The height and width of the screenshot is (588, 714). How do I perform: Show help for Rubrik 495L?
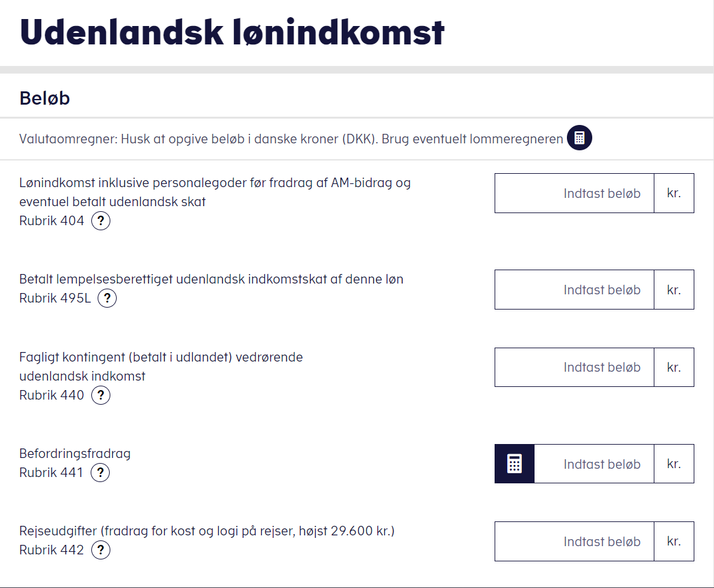[x=107, y=298]
